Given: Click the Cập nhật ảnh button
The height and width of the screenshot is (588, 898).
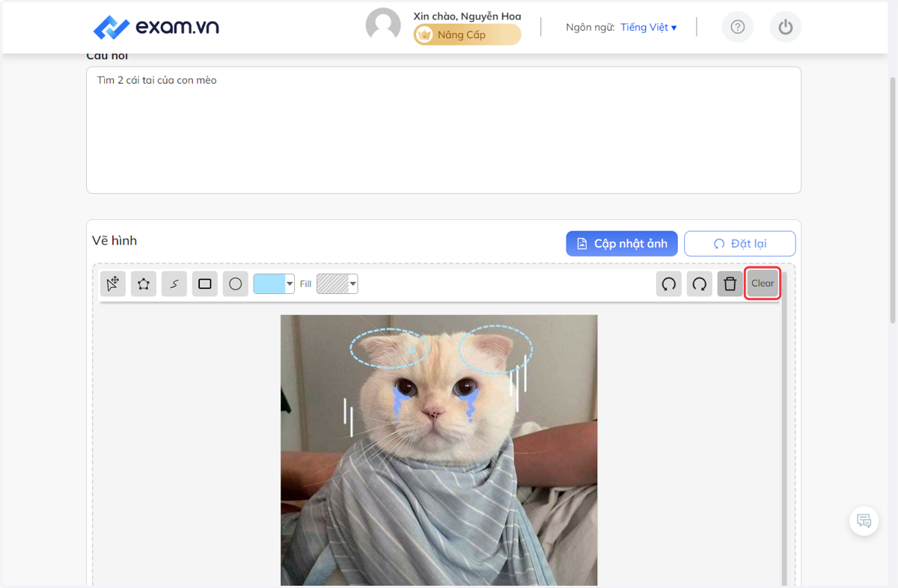Looking at the screenshot, I should (x=622, y=244).
